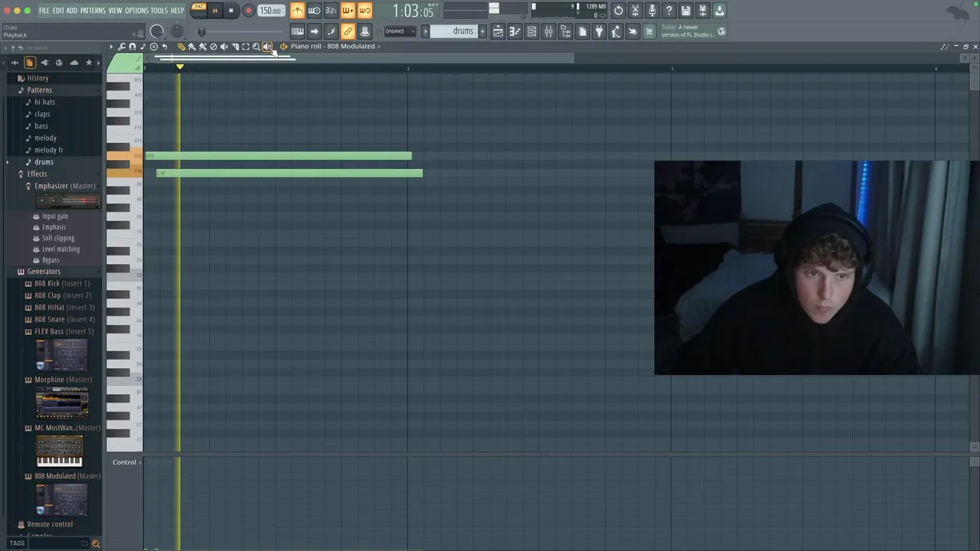Click the microphone one-click recording icon
Image resolution: width=980 pixels, height=551 pixels.
(652, 11)
